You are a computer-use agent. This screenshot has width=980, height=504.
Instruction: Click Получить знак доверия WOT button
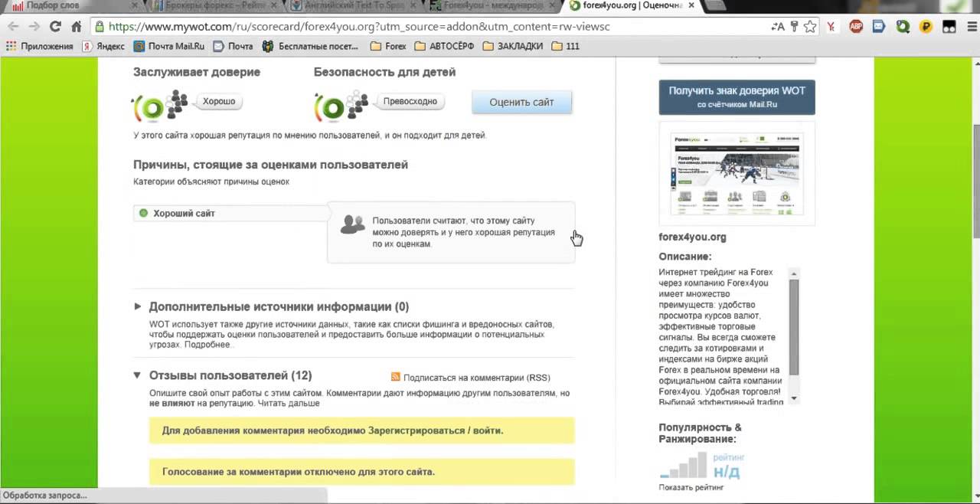coord(737,97)
